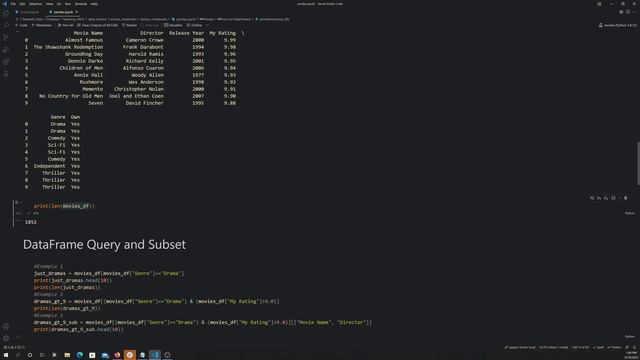Click the output value 1852

(x=31, y=222)
